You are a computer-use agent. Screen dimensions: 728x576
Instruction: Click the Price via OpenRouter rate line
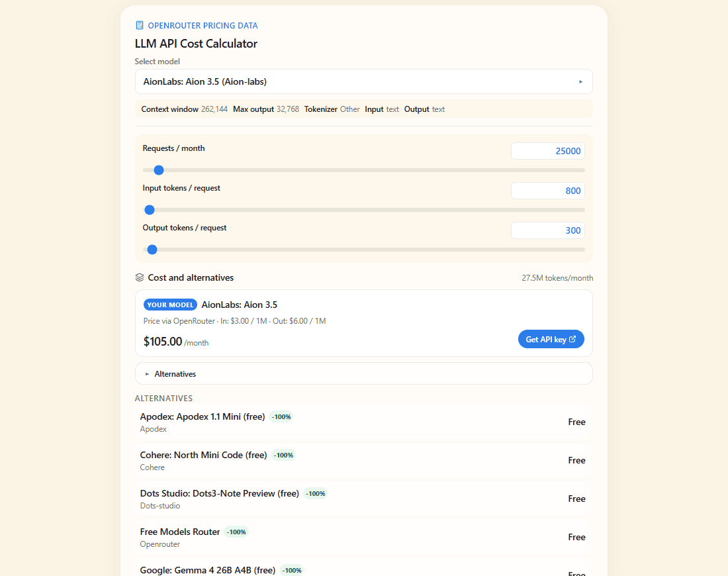(234, 321)
